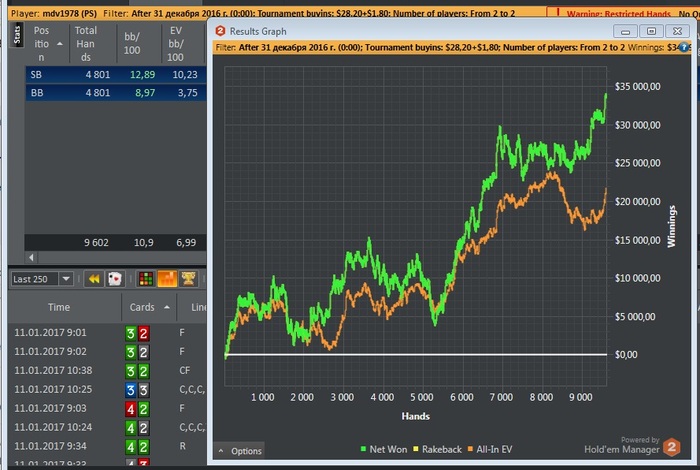Click the CF line value in the 10:38 row
This screenshot has width=700, height=470.
(184, 370)
